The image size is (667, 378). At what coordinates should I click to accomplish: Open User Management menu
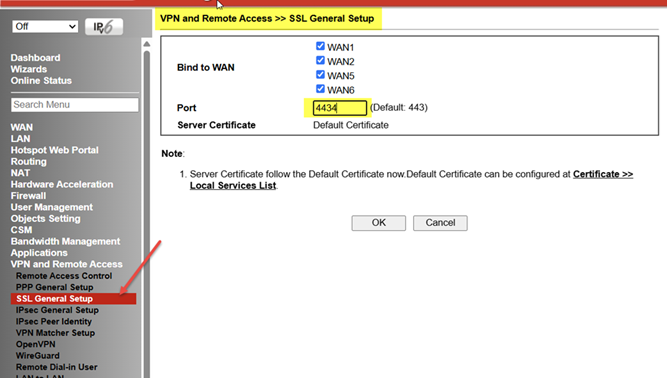point(52,207)
